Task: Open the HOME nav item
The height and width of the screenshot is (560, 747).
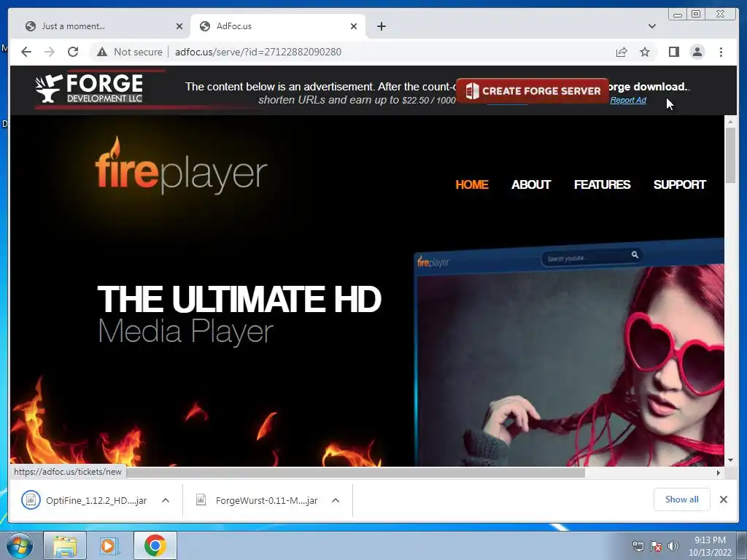Action: tap(472, 184)
